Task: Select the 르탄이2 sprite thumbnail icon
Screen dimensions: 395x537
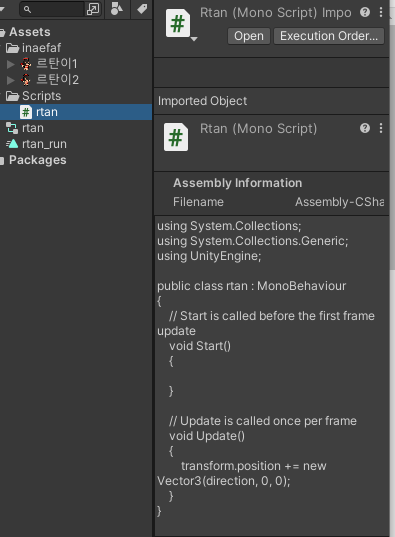Action: (26, 80)
